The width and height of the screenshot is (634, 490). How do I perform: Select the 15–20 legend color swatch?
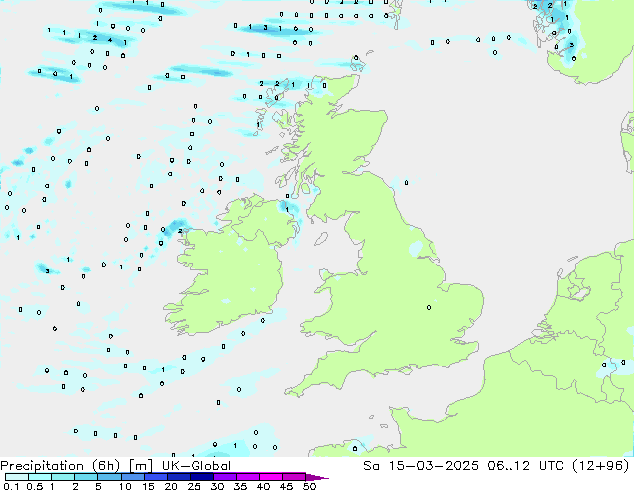[x=155, y=477]
